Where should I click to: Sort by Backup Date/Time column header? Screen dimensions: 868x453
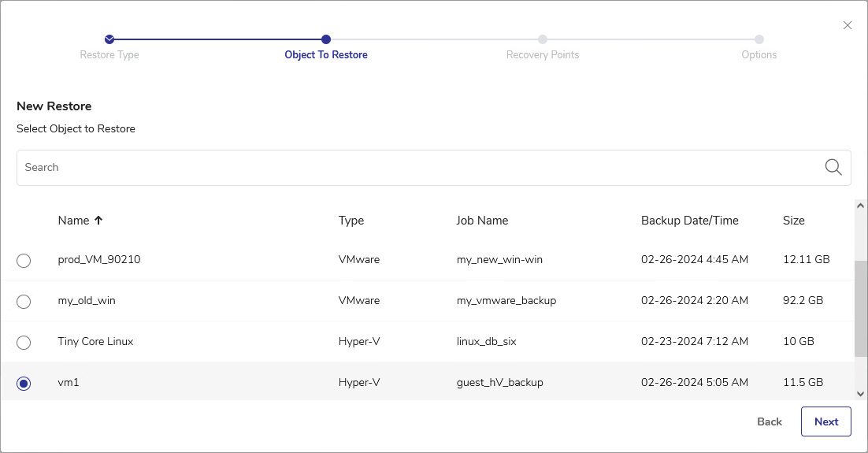click(689, 221)
